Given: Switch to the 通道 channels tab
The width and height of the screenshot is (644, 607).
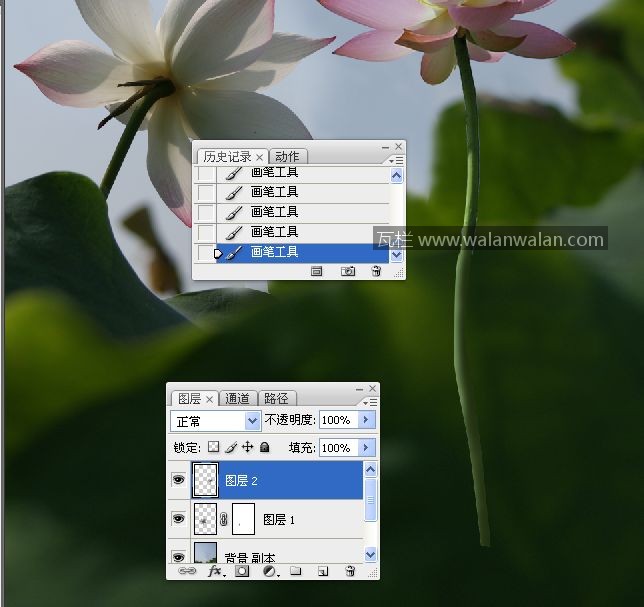Looking at the screenshot, I should tap(237, 398).
